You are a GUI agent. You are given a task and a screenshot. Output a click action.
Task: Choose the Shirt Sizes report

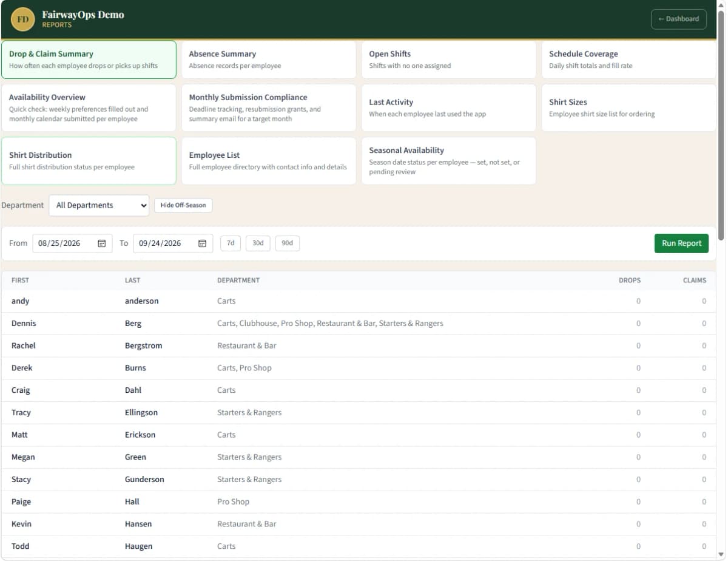click(x=629, y=107)
